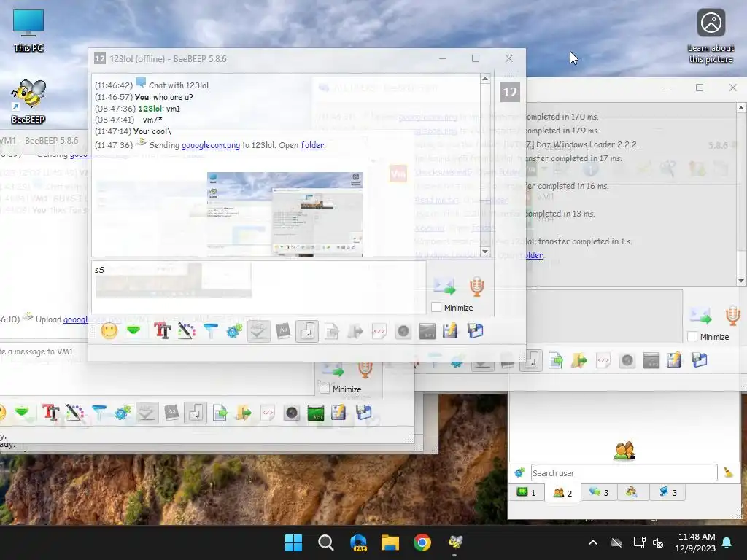Toggle return-key send mode in 123lol chat

307,331
